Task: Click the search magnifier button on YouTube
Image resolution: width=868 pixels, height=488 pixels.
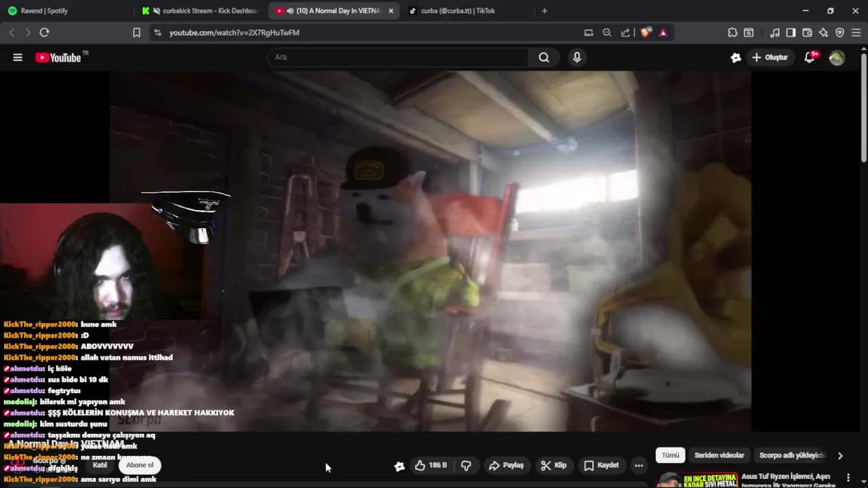Action: (x=544, y=58)
